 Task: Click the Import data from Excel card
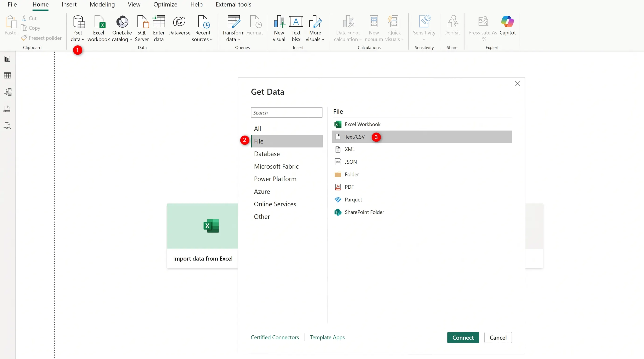coord(202,236)
